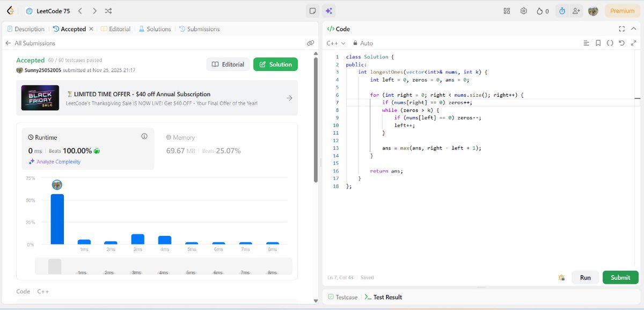Image resolution: width=644 pixels, height=310 pixels.
Task: Collapse the Code panel with the chevron
Action: [x=634, y=28]
